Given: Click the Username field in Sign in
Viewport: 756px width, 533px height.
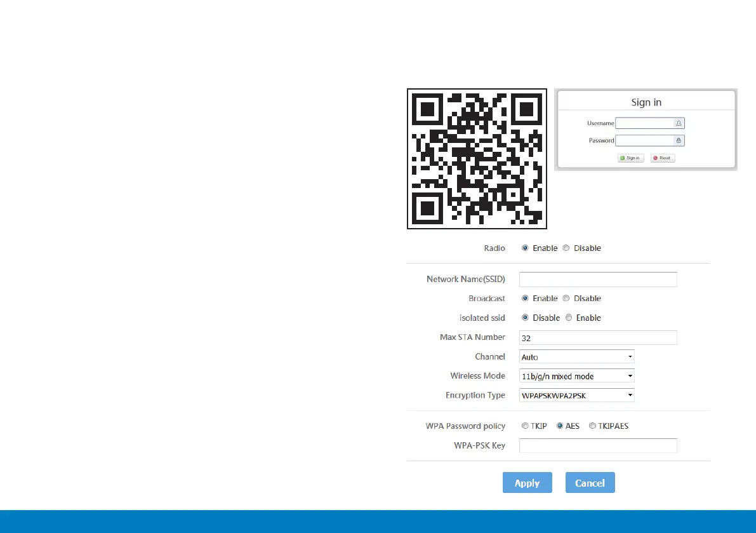Looking at the screenshot, I should 650,123.
